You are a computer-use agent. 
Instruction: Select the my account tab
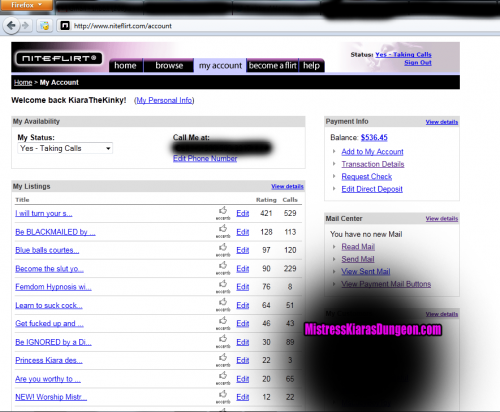point(220,66)
